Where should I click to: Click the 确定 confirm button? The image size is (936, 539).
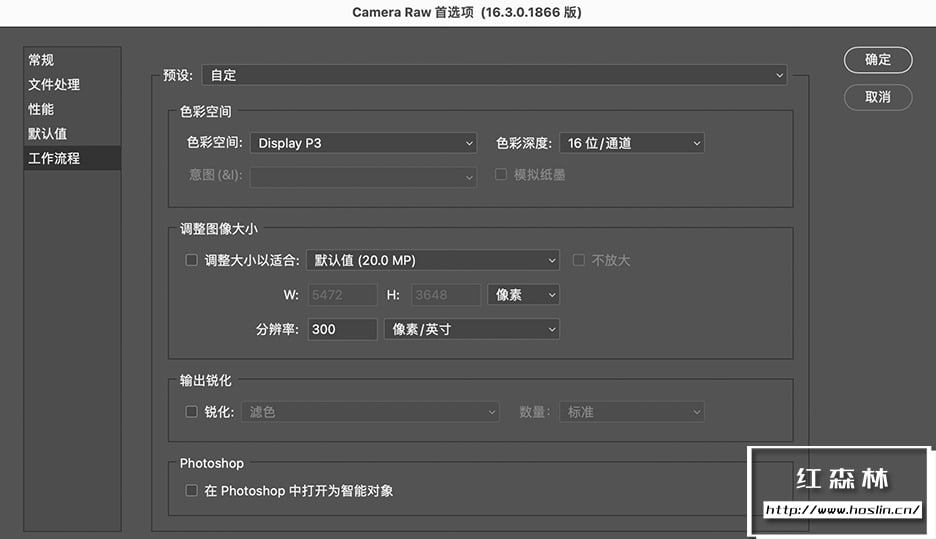[x=878, y=60]
